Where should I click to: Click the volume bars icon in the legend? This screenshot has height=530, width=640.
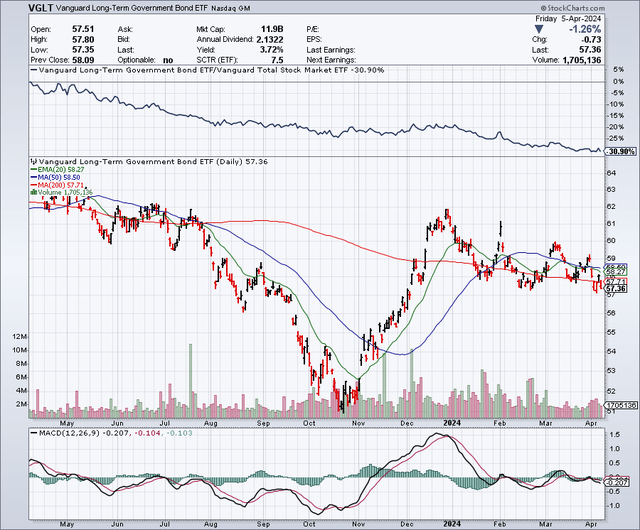[x=33, y=192]
